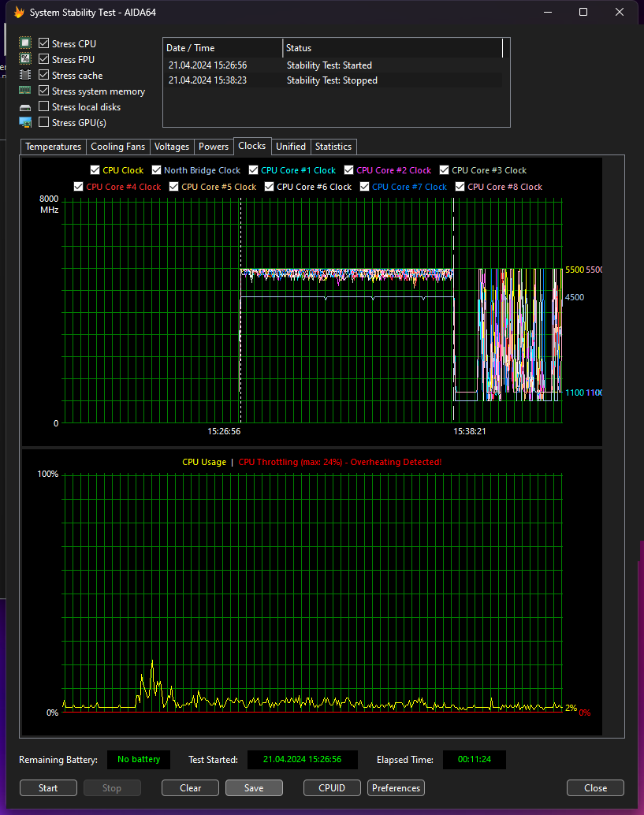644x815 pixels.
Task: Switch to the Temperatures tab
Action: point(53,147)
